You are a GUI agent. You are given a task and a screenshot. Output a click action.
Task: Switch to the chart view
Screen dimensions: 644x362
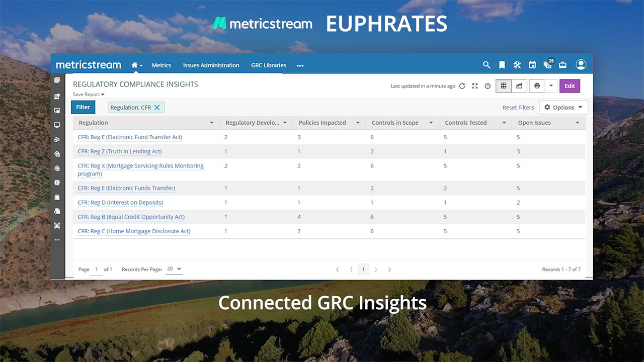click(x=519, y=86)
